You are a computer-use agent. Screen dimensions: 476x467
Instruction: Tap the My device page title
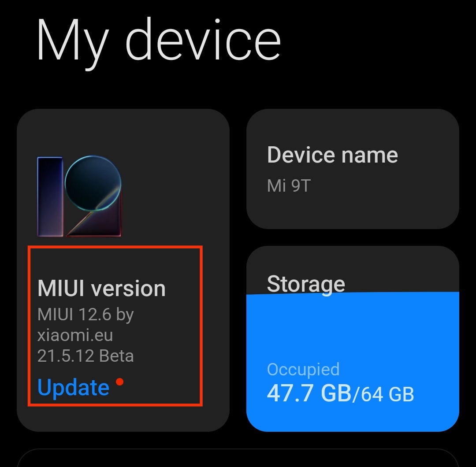[158, 41]
